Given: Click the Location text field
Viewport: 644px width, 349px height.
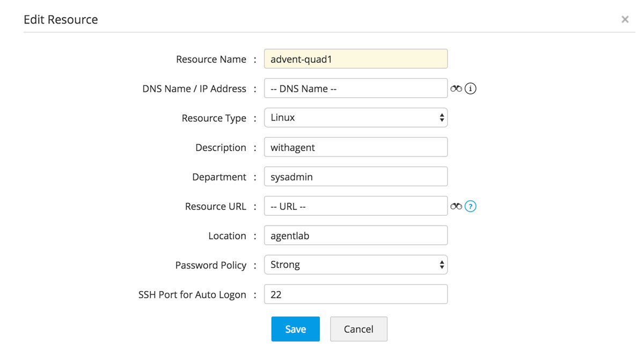Looking at the screenshot, I should click(x=355, y=236).
